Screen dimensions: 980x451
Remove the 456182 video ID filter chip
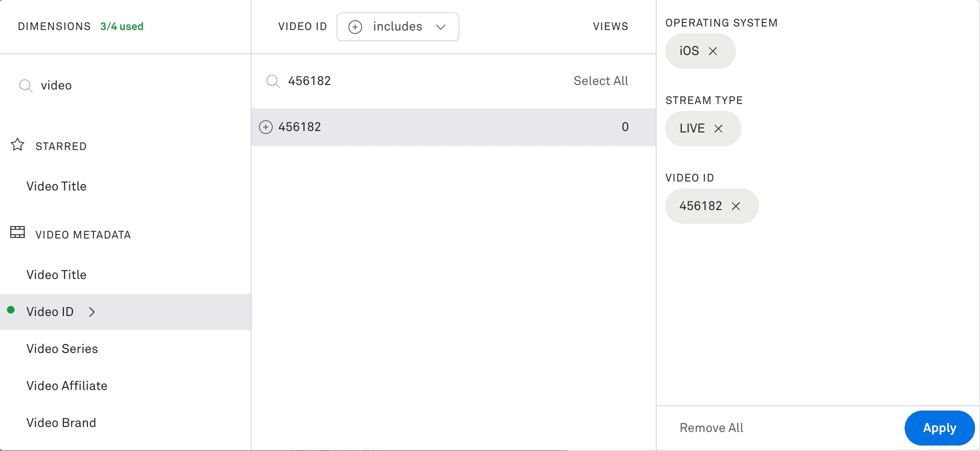click(x=737, y=205)
